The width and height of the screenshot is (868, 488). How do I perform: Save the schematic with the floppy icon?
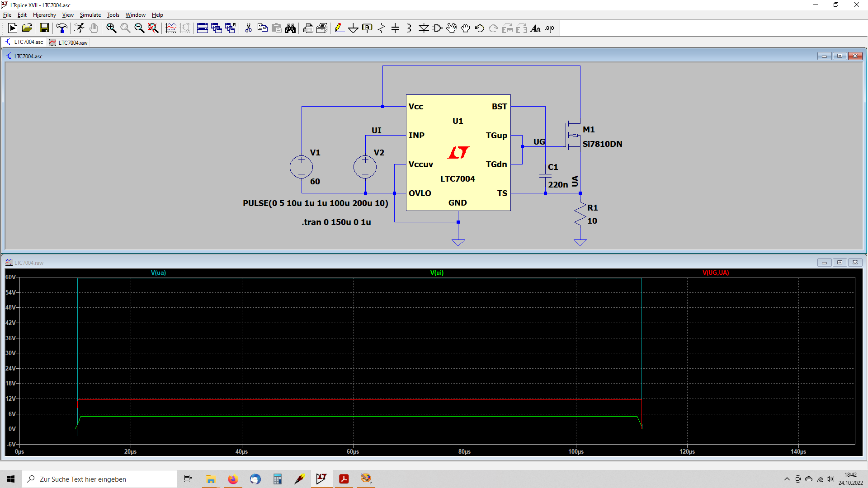click(44, 28)
